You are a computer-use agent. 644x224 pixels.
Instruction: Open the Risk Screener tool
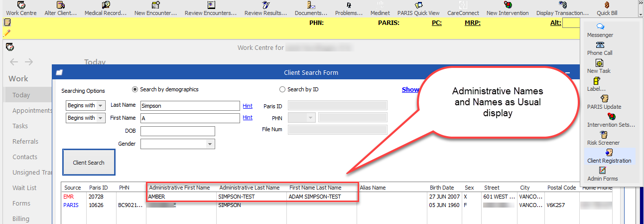(603, 138)
